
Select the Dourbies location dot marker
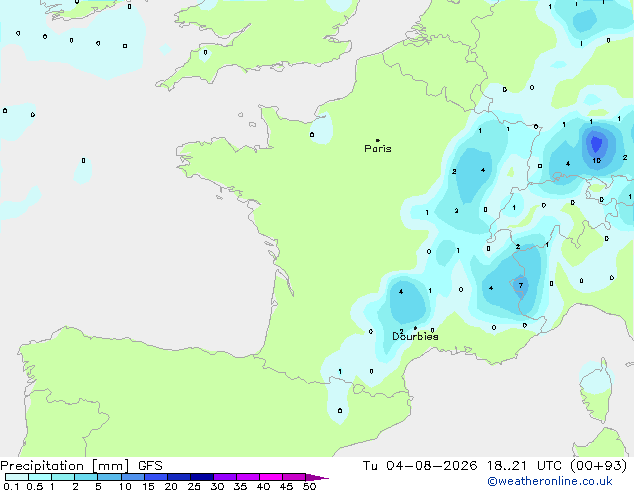[x=415, y=328]
